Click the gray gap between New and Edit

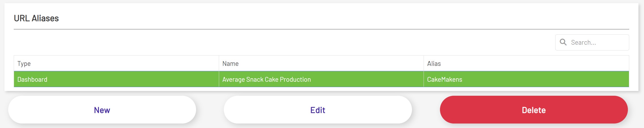click(210, 110)
